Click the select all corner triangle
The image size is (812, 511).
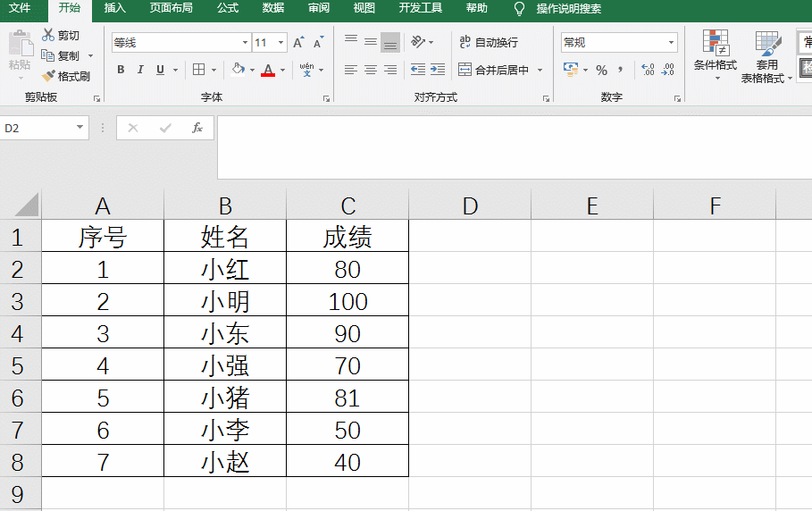(27, 205)
